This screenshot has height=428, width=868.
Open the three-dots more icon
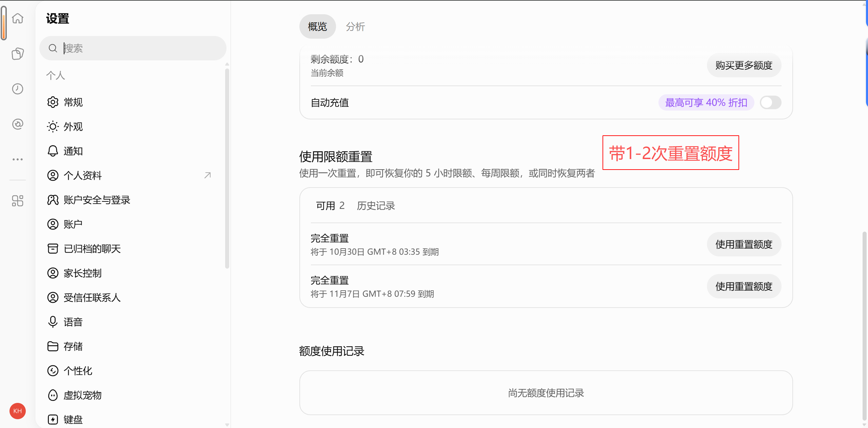pyautogui.click(x=18, y=159)
